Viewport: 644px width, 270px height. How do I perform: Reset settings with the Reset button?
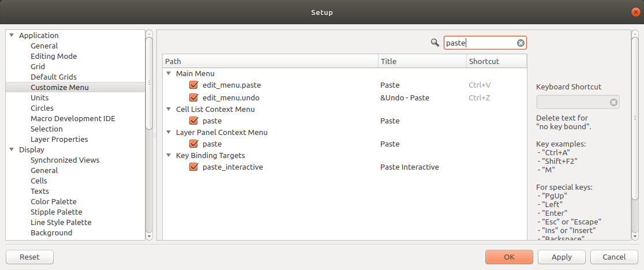tap(29, 257)
